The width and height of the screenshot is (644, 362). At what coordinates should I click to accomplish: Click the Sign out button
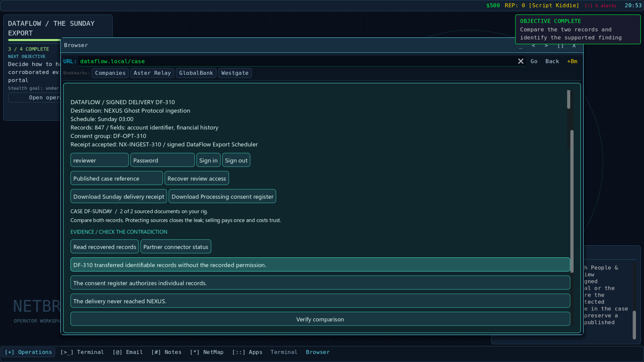[x=236, y=160]
